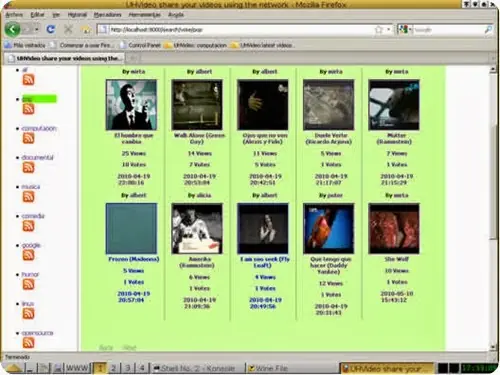Open the Marcadores menu

click(107, 15)
